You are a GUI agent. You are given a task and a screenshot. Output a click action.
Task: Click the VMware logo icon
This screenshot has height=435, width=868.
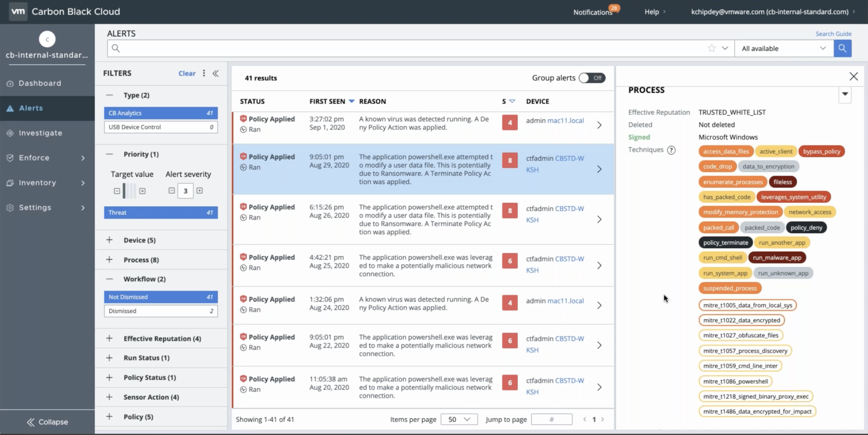pyautogui.click(x=18, y=12)
